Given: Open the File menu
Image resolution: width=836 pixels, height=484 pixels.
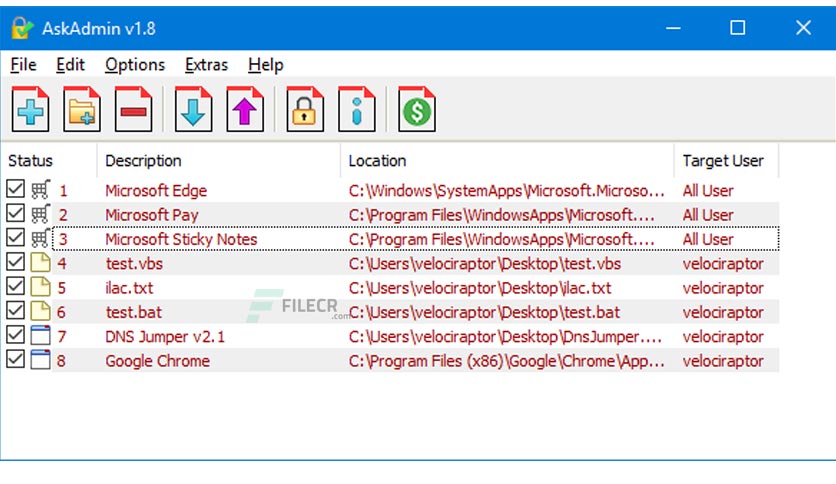Looking at the screenshot, I should tap(23, 64).
